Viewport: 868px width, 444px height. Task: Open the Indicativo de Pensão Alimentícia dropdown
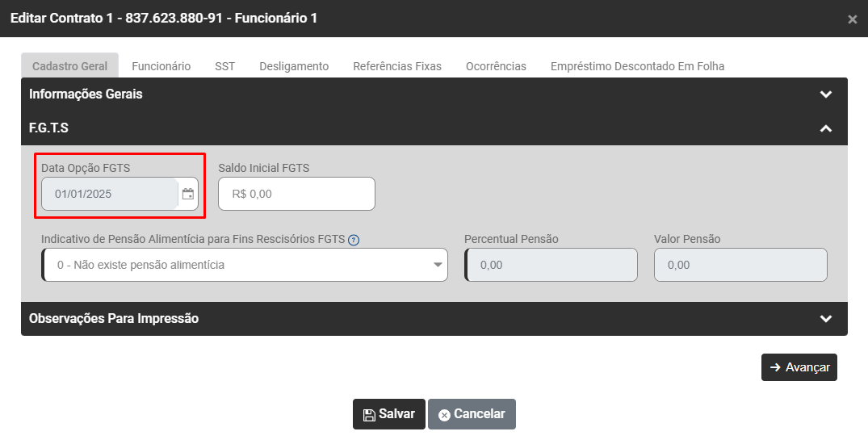click(x=245, y=265)
